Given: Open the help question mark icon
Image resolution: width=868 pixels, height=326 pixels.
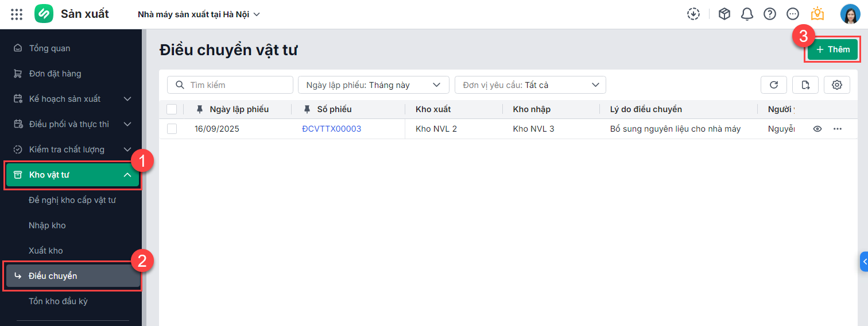Looking at the screenshot, I should tap(770, 14).
